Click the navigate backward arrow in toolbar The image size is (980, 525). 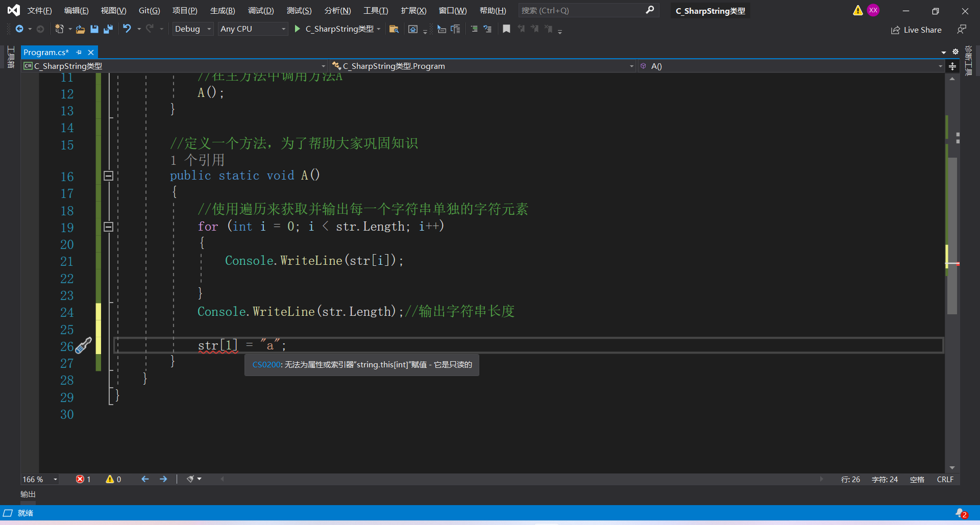pos(19,29)
